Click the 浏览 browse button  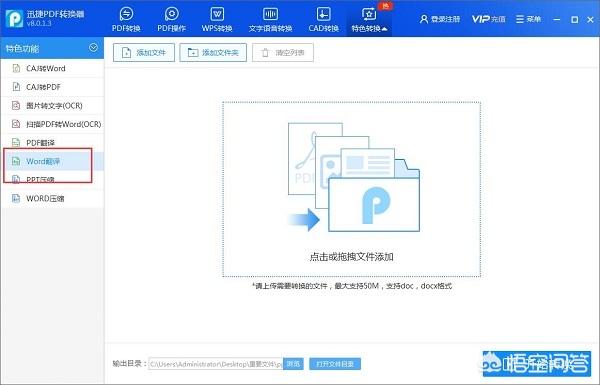point(293,364)
